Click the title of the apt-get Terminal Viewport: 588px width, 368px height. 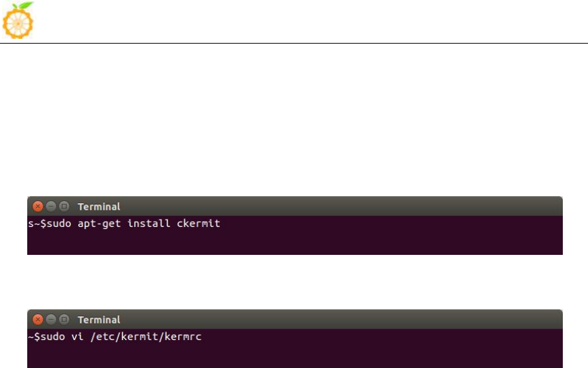(x=99, y=206)
